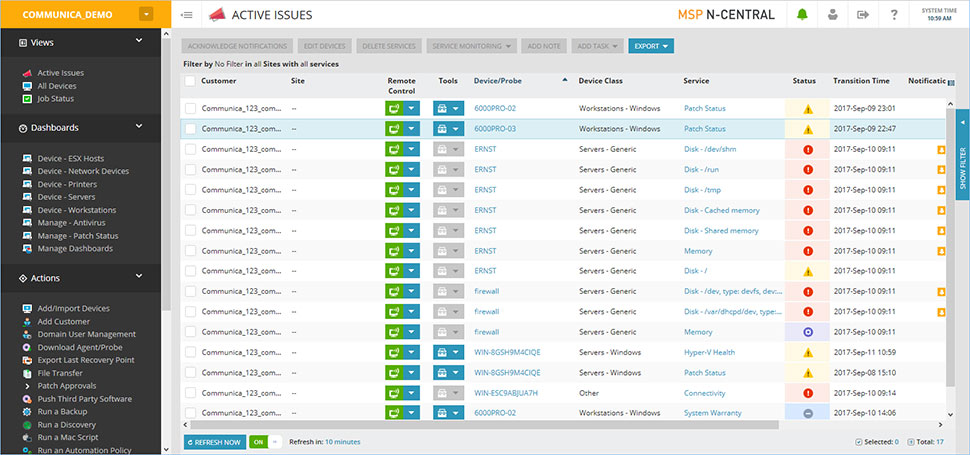Select checkbox for Hyper-V Health row

click(190, 352)
